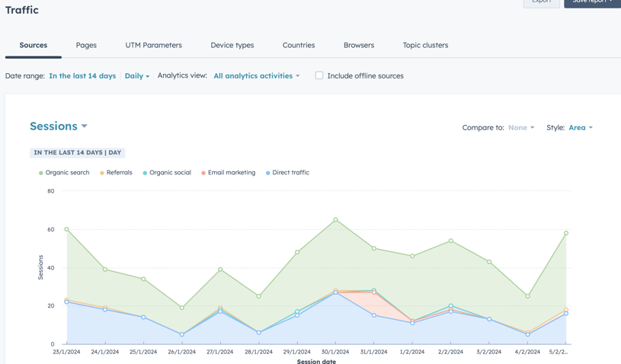View the Topic clusters tab

point(425,45)
